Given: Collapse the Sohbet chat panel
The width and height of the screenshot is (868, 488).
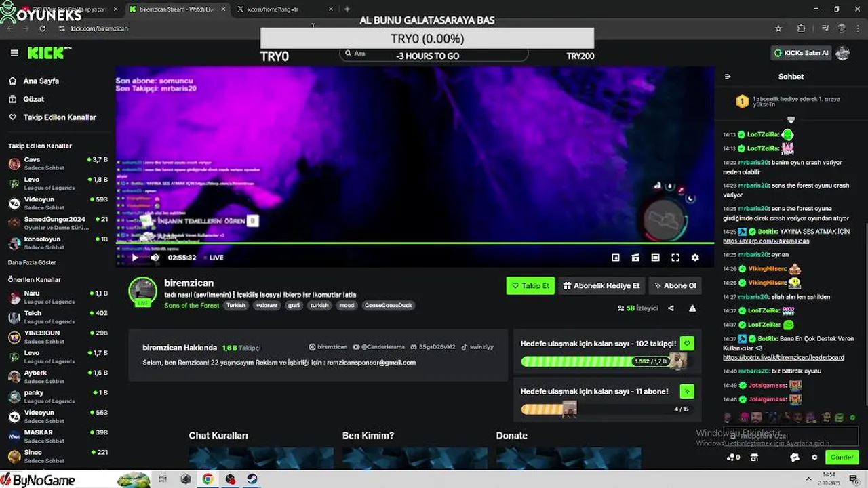Looking at the screenshot, I should tap(728, 77).
